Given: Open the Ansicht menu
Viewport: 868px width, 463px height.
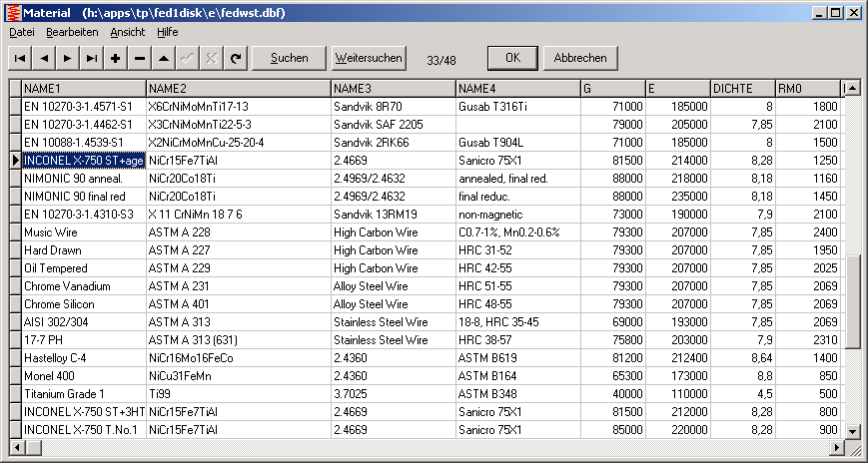Looking at the screenshot, I should click(x=128, y=32).
